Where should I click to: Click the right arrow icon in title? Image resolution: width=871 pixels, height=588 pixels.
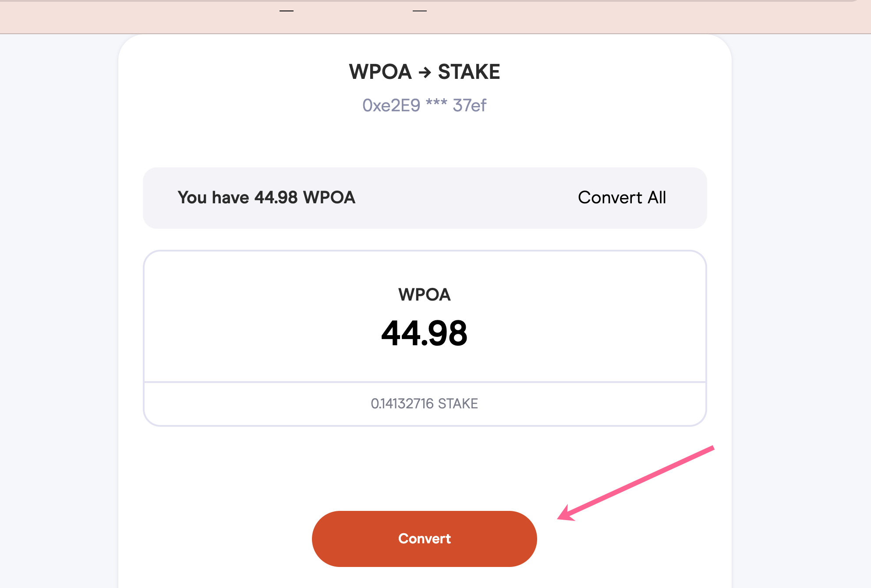(x=425, y=72)
